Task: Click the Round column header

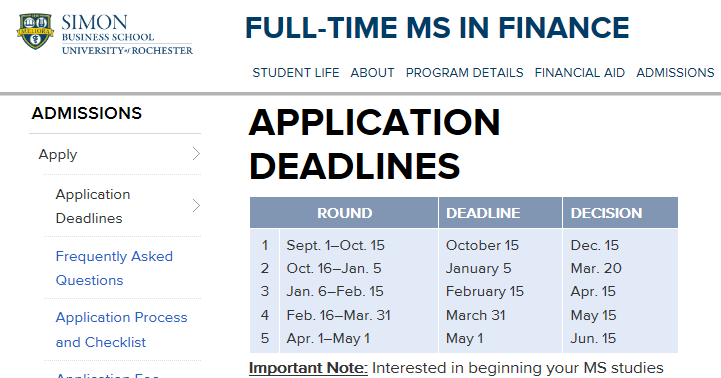Action: tap(344, 213)
